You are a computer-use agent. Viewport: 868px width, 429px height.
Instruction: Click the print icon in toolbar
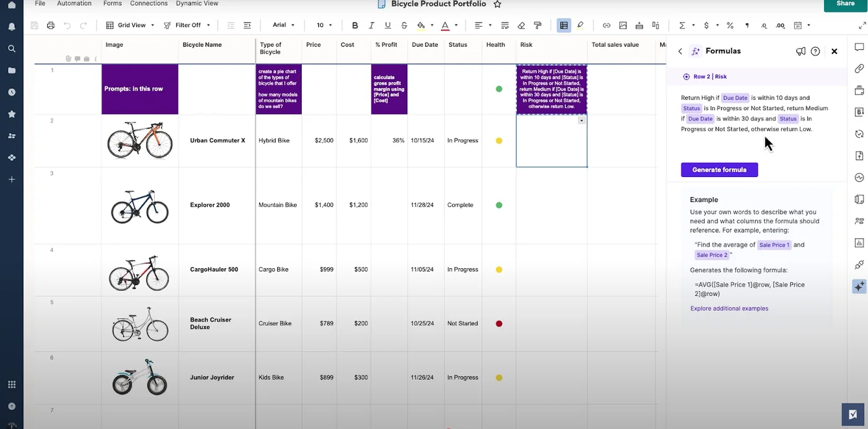point(51,25)
